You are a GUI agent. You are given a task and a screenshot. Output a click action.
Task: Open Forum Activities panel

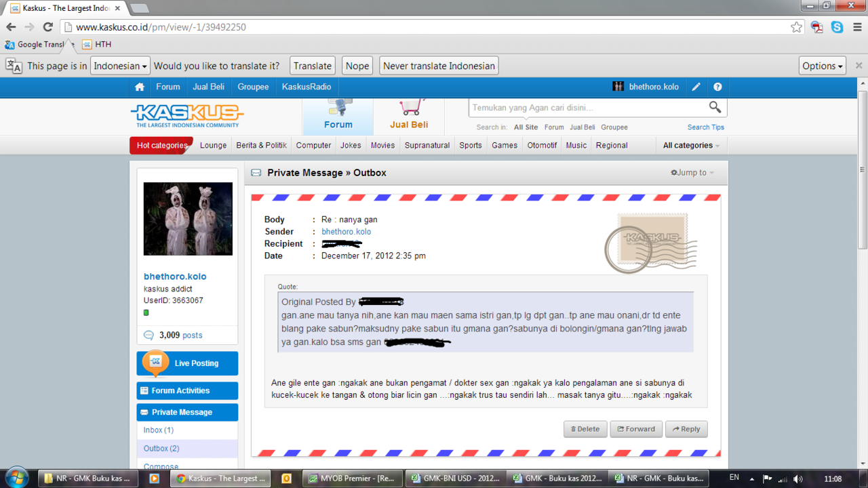tap(187, 390)
